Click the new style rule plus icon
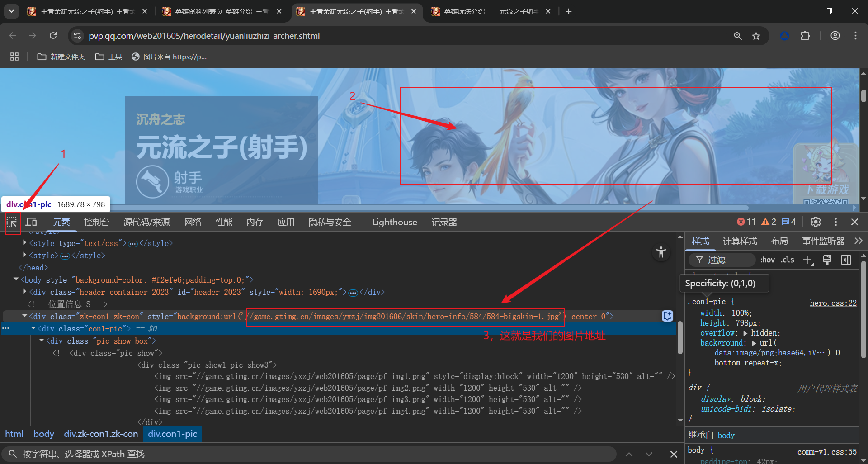Image resolution: width=868 pixels, height=464 pixels. [x=808, y=260]
